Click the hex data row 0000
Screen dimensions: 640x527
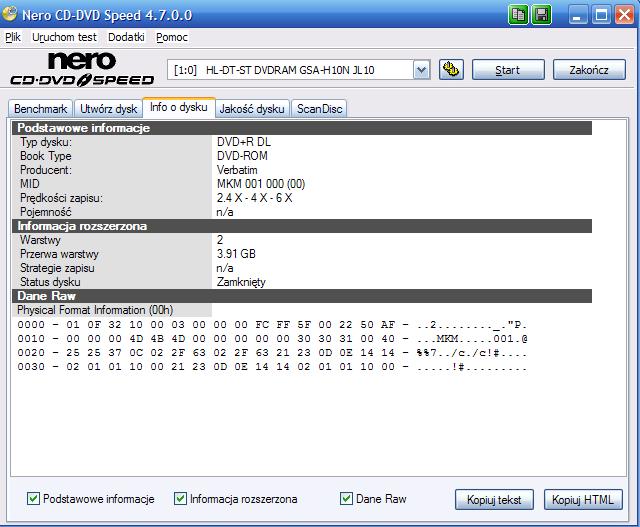point(272,325)
